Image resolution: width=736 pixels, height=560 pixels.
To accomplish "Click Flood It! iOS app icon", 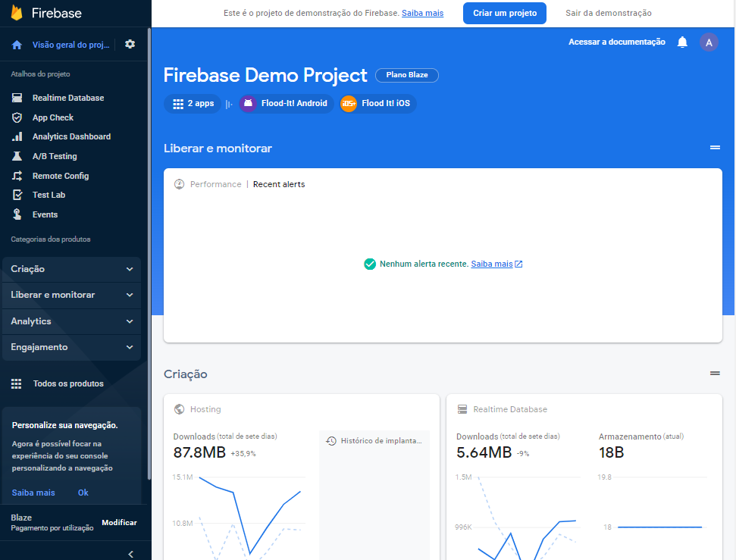I will pos(348,103).
